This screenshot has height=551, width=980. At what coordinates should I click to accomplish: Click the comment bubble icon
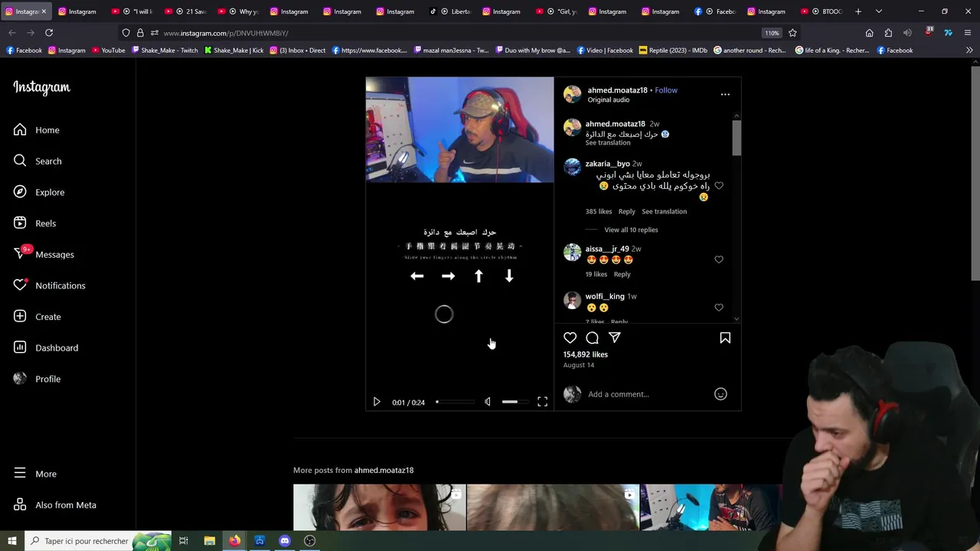pos(592,337)
